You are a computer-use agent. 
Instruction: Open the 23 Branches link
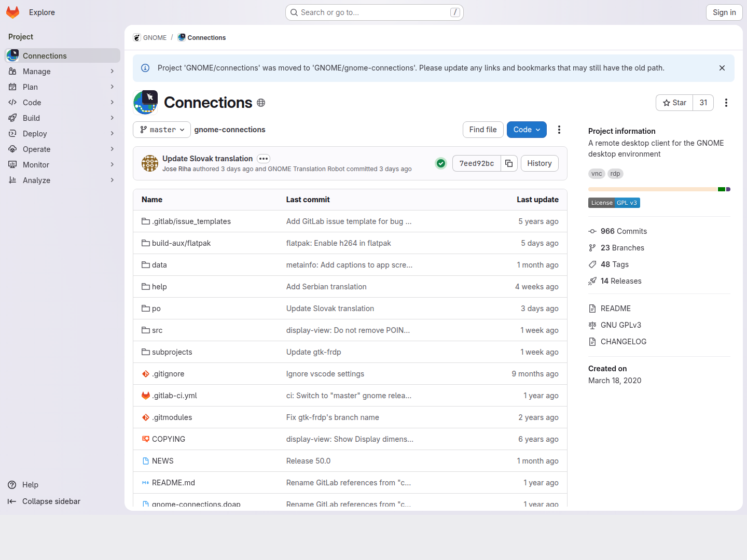(622, 248)
